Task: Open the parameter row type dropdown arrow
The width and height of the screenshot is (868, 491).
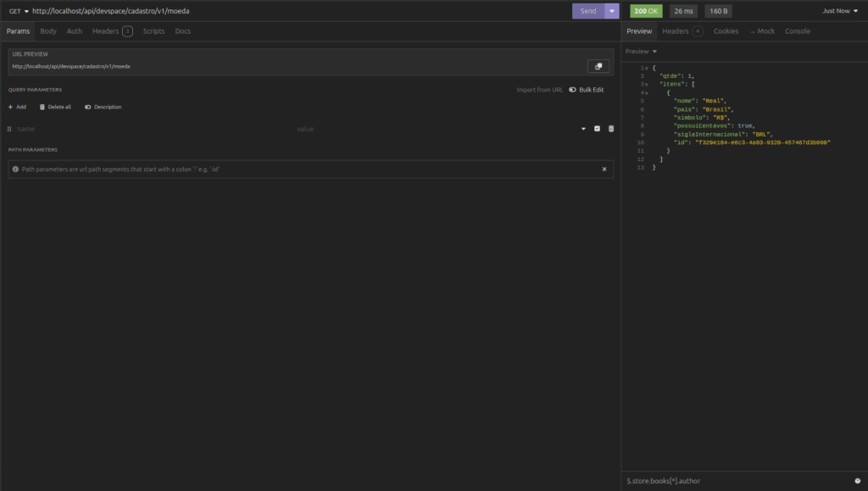Action: click(583, 129)
